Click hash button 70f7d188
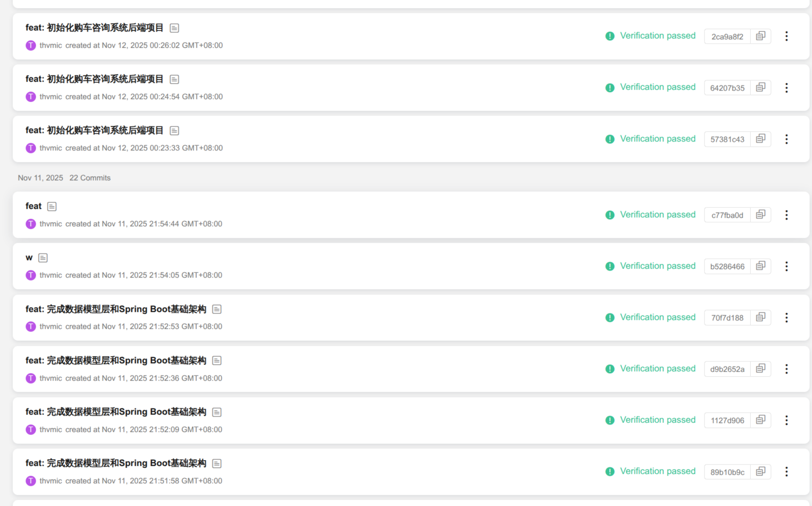This screenshot has height=506, width=812. point(727,318)
